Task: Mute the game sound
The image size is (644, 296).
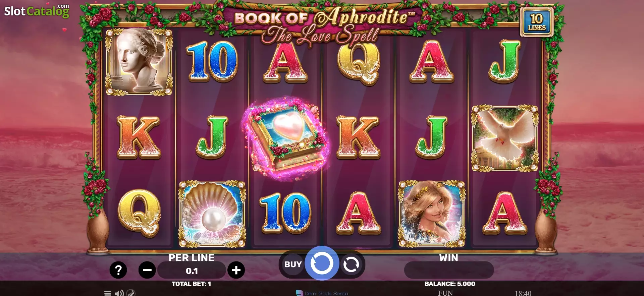Action: (x=119, y=293)
